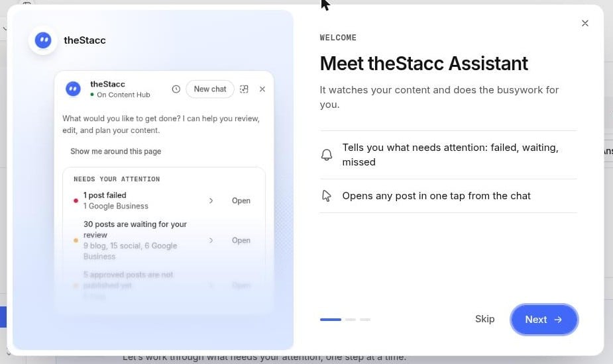Close the welcome dialog
Image resolution: width=613 pixels, height=364 pixels.
[585, 23]
